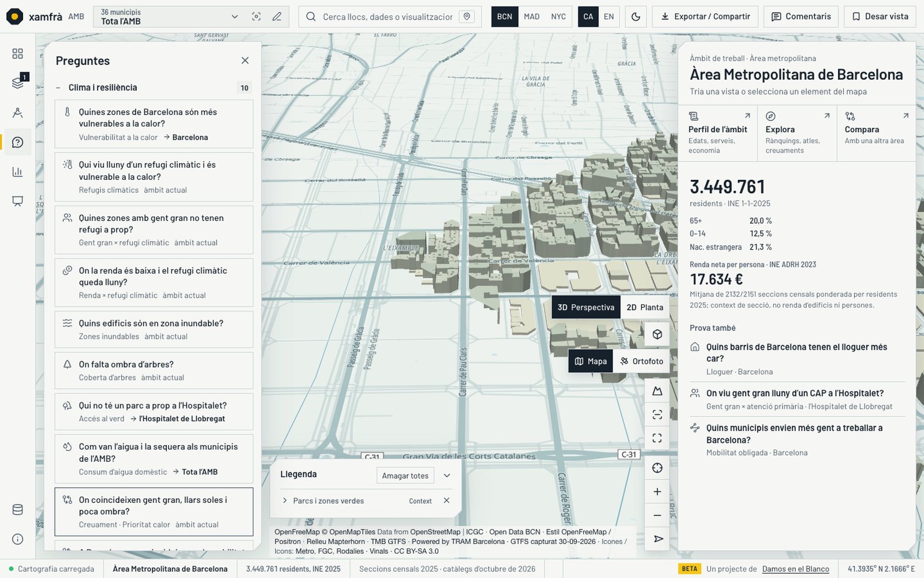Switch language to EN

[x=609, y=17]
